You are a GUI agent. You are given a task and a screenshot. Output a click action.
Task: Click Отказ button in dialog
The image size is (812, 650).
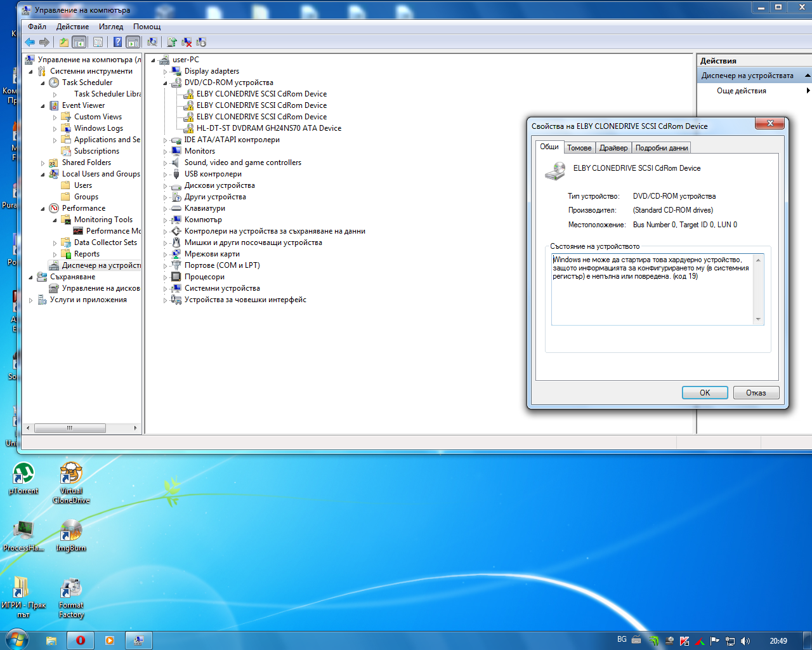coord(756,393)
